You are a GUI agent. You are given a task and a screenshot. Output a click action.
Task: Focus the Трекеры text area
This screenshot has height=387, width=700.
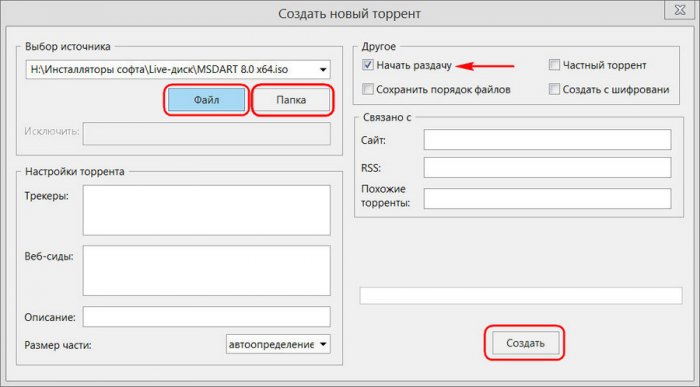click(207, 210)
